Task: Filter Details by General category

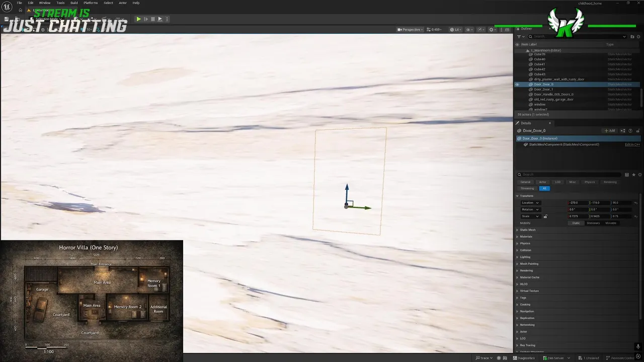Action: (x=525, y=182)
